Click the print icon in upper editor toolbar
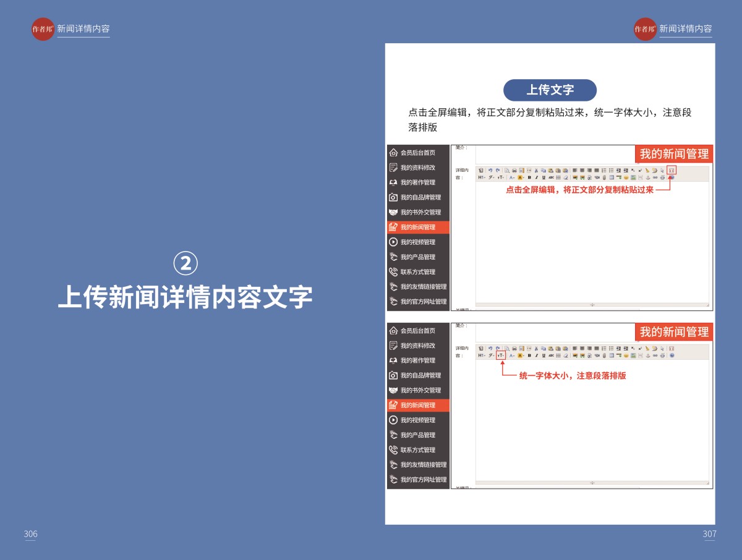 point(514,170)
